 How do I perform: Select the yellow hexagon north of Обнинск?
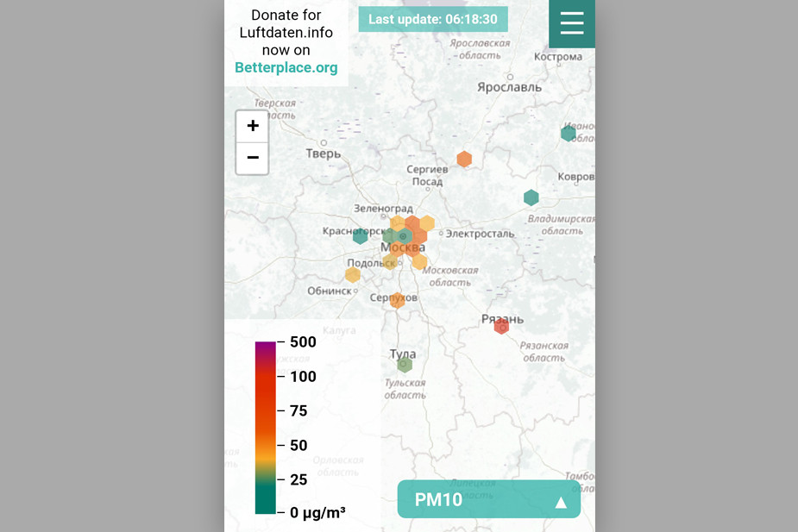click(353, 275)
